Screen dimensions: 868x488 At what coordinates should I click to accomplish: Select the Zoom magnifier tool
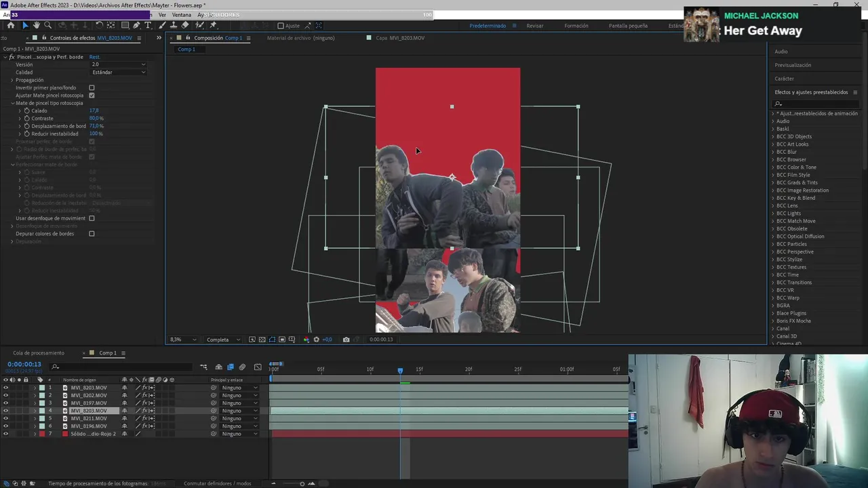(47, 25)
